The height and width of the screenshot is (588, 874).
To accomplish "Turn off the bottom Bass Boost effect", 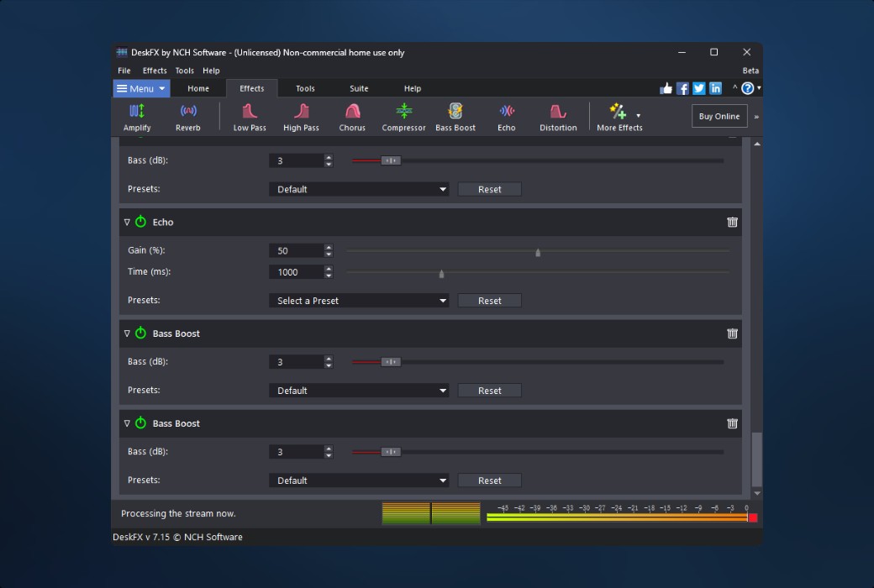I will (140, 423).
